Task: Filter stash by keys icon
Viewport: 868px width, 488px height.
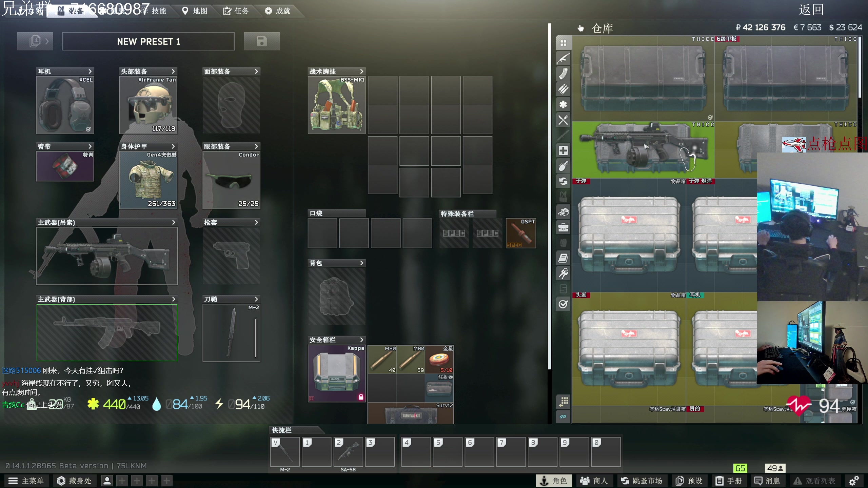Action: 563,273
